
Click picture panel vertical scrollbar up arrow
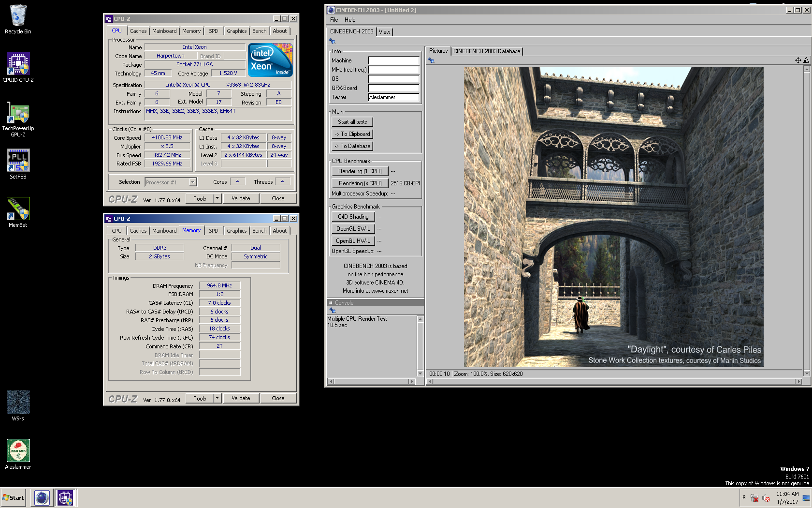click(806, 69)
